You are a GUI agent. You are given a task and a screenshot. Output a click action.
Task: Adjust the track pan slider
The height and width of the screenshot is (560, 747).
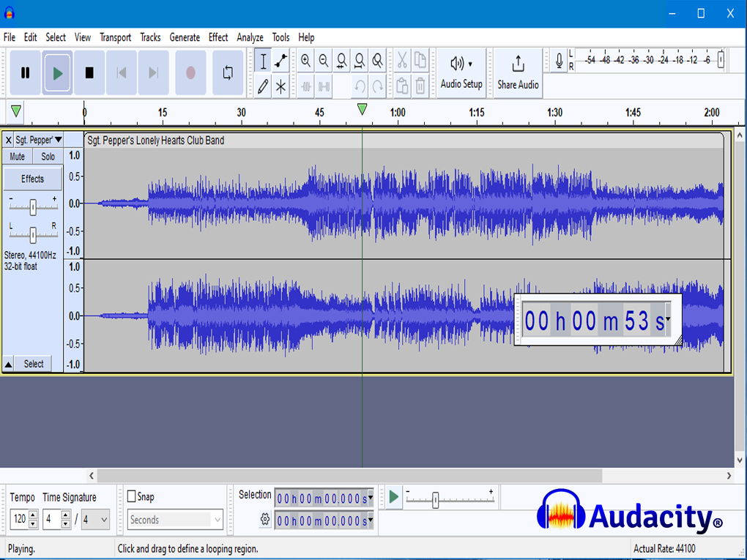[32, 235]
